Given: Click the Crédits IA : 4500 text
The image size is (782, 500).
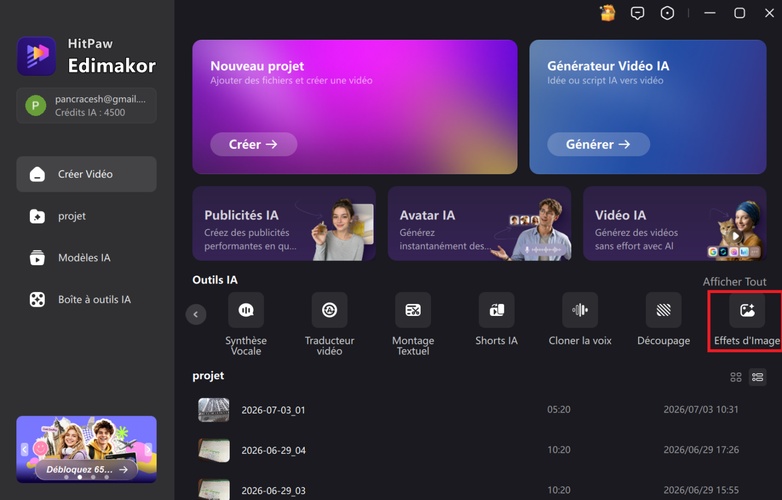Looking at the screenshot, I should [x=90, y=112].
